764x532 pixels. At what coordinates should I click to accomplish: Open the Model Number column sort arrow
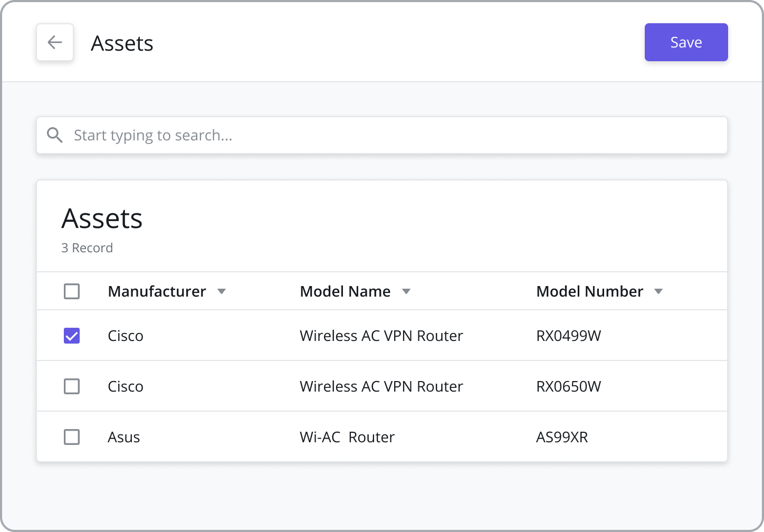pos(658,291)
